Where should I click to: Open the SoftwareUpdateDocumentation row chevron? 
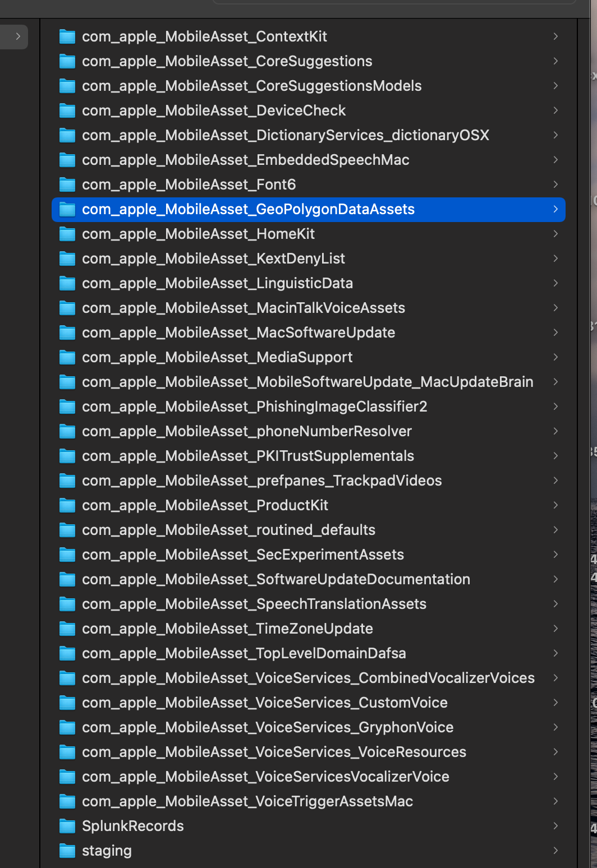pos(555,579)
